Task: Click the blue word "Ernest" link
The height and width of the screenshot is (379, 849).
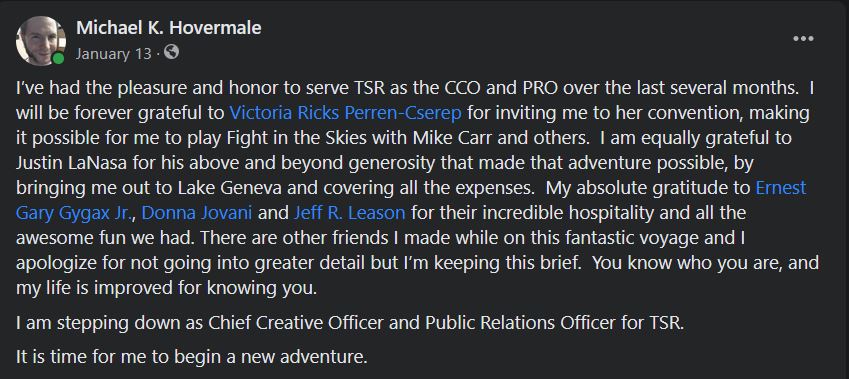Action: point(780,188)
